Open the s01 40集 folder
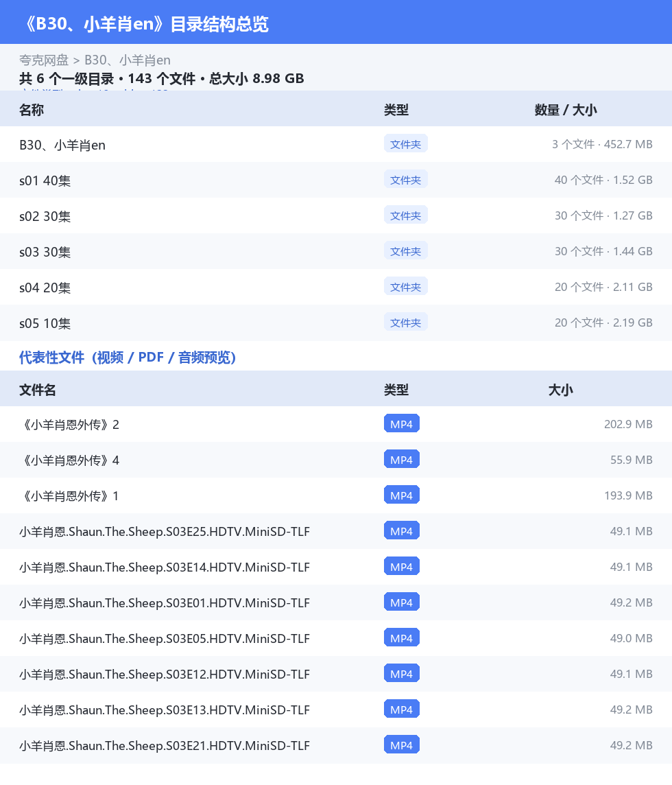The width and height of the screenshot is (672, 785). 336,180
